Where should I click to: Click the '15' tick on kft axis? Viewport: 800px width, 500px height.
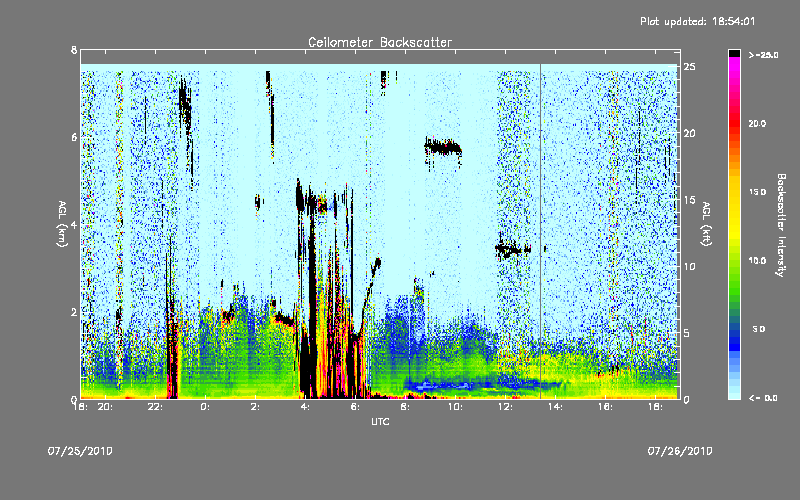689,200
